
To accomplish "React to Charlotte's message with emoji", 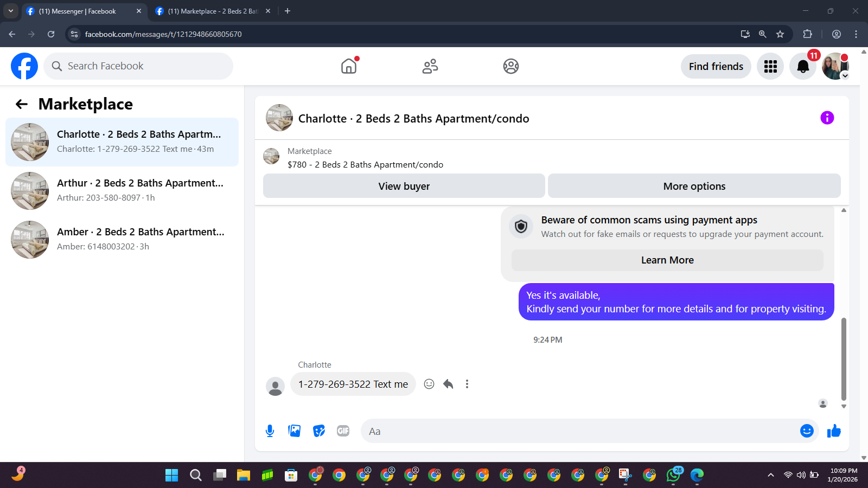I will (x=429, y=384).
